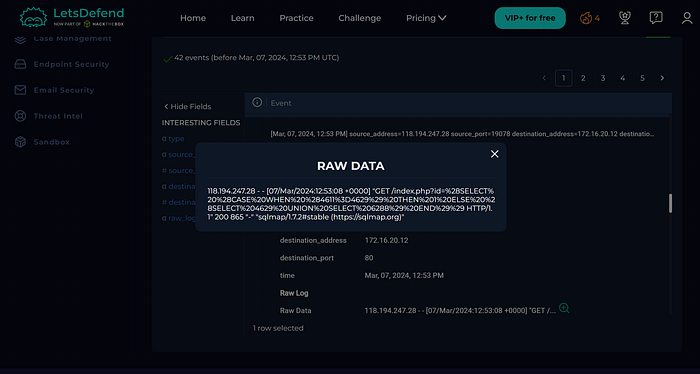Image resolution: width=700 pixels, height=374 pixels.
Task: Select the INTERESTING FIELDS heading
Action: tap(201, 123)
